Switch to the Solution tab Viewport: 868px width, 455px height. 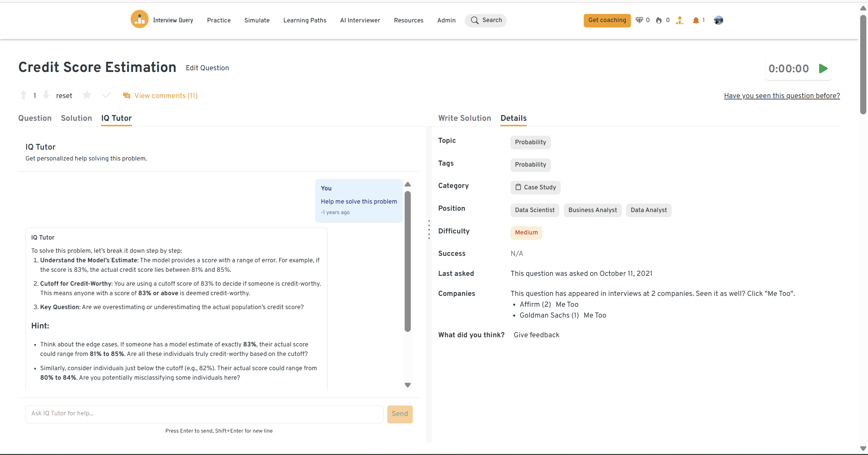click(76, 118)
